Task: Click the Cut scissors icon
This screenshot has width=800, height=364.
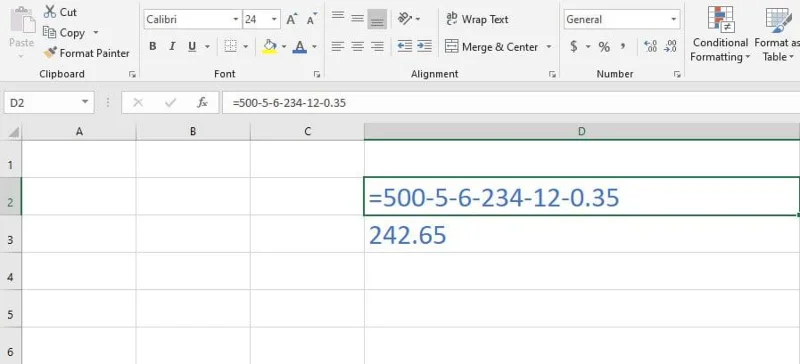Action: tap(49, 12)
